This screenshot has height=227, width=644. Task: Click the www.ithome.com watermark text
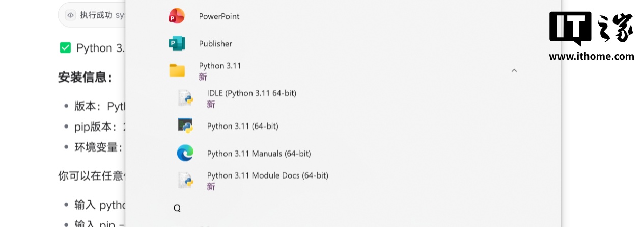[x=591, y=56]
